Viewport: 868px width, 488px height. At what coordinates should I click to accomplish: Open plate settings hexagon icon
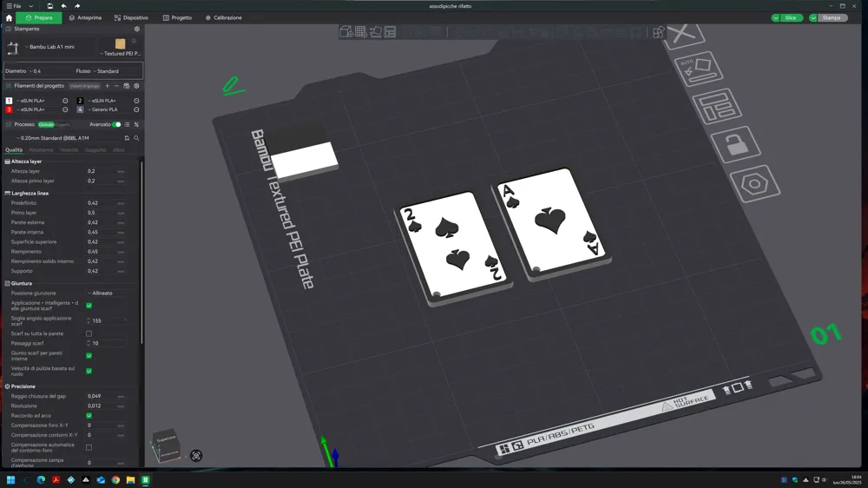(x=754, y=183)
